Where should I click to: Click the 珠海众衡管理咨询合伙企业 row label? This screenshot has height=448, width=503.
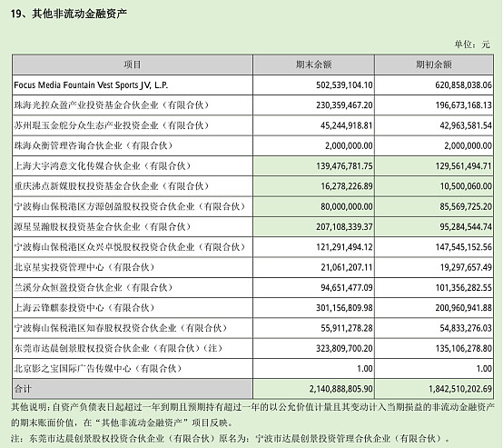94,145
